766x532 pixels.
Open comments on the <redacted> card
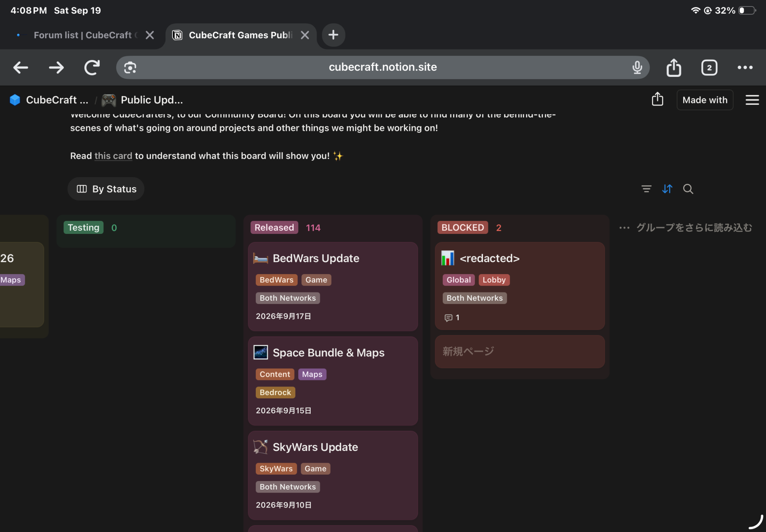452,317
